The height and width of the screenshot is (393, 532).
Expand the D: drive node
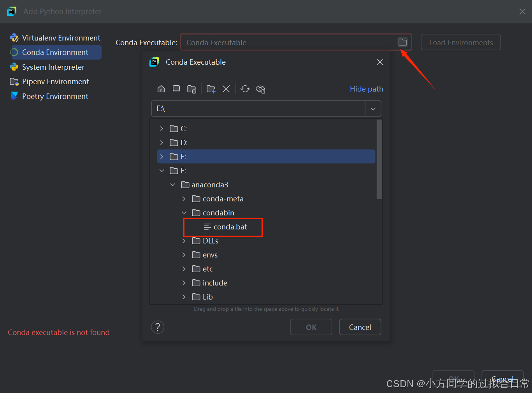point(162,142)
